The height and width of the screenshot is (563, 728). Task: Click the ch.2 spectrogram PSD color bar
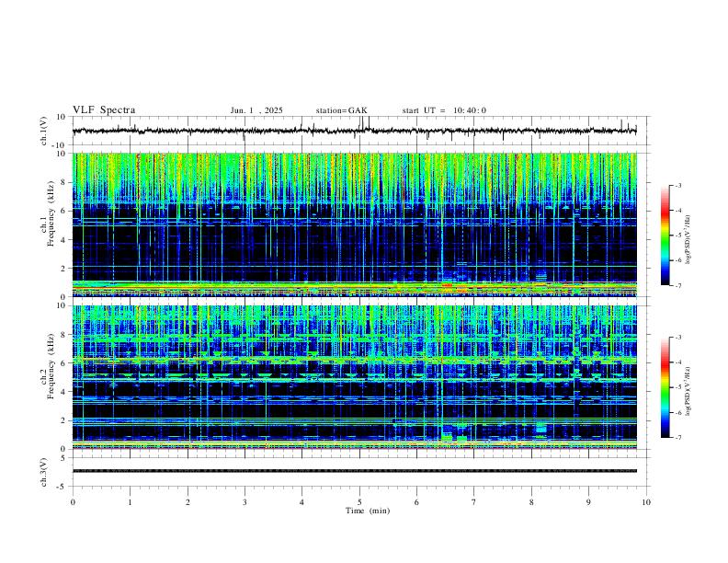pyautogui.click(x=665, y=387)
